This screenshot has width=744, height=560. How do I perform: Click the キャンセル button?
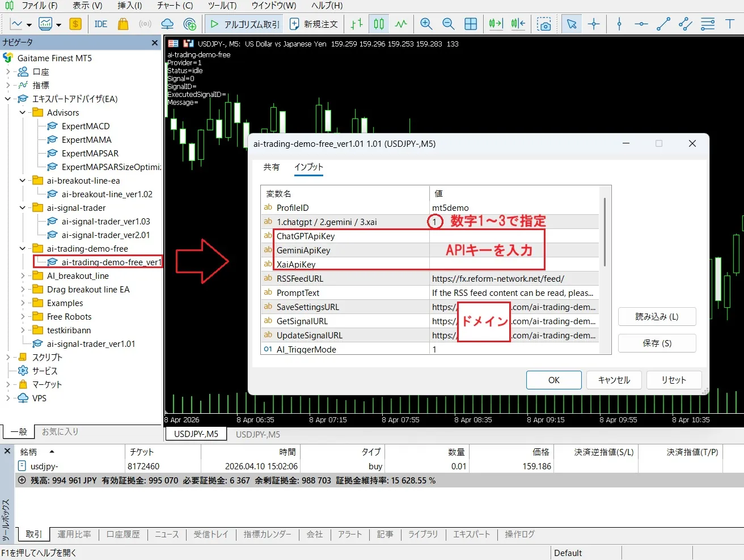click(x=614, y=380)
